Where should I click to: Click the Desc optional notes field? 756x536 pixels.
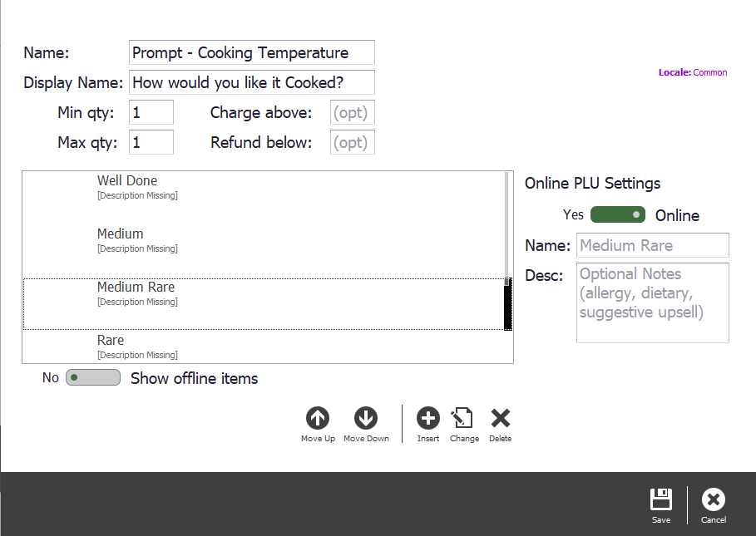pyautogui.click(x=653, y=303)
